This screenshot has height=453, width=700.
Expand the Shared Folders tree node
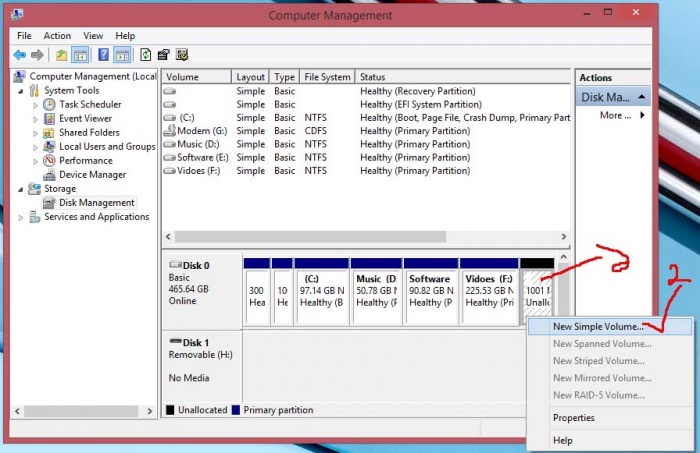coord(35,133)
